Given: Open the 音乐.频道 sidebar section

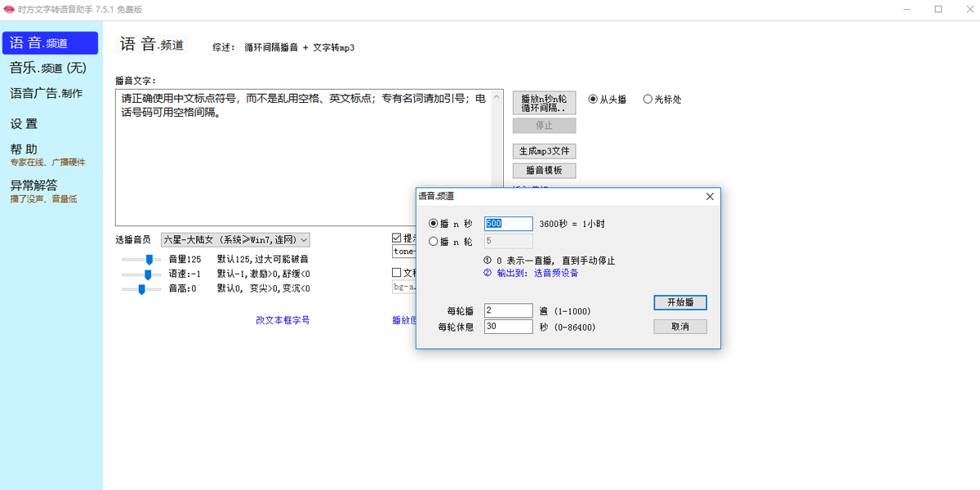Looking at the screenshot, I should click(x=47, y=68).
